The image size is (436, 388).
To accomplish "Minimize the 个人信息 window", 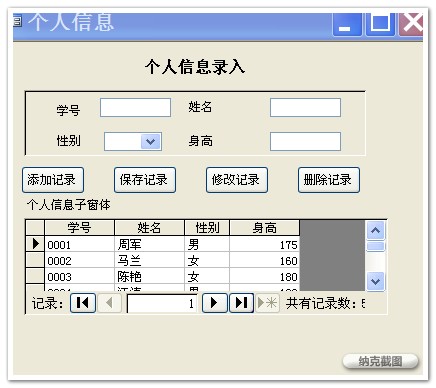I will click(x=347, y=24).
